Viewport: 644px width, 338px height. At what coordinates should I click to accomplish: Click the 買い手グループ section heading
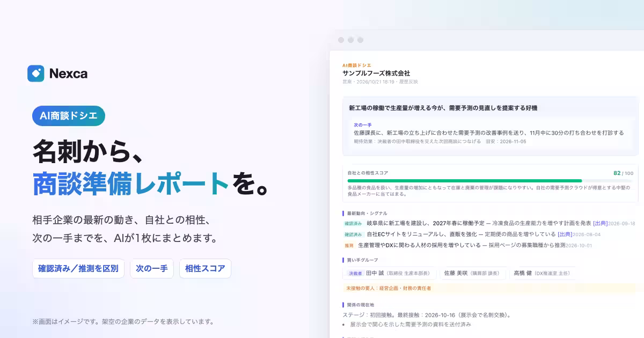[x=362, y=260]
